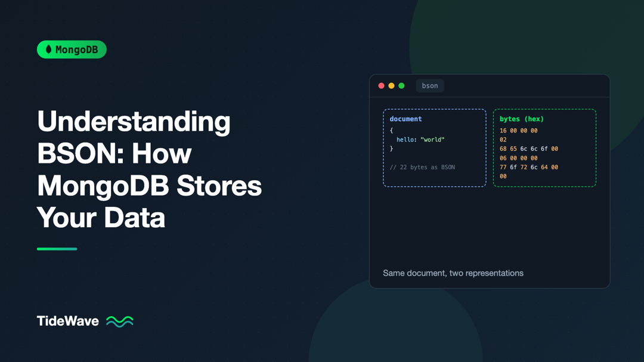Click the MongoDB leaf icon
Viewport: 644px width, 362px height.
click(48, 49)
